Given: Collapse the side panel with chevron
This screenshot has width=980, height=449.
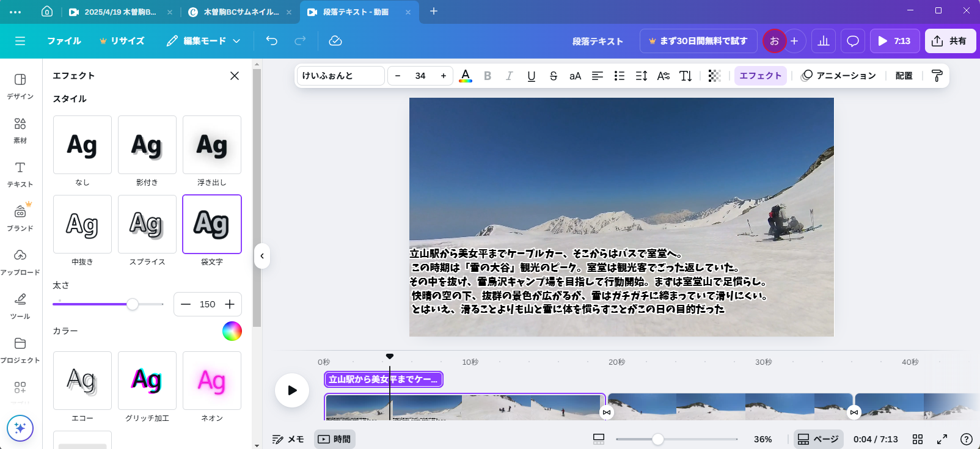Looking at the screenshot, I should (262, 256).
